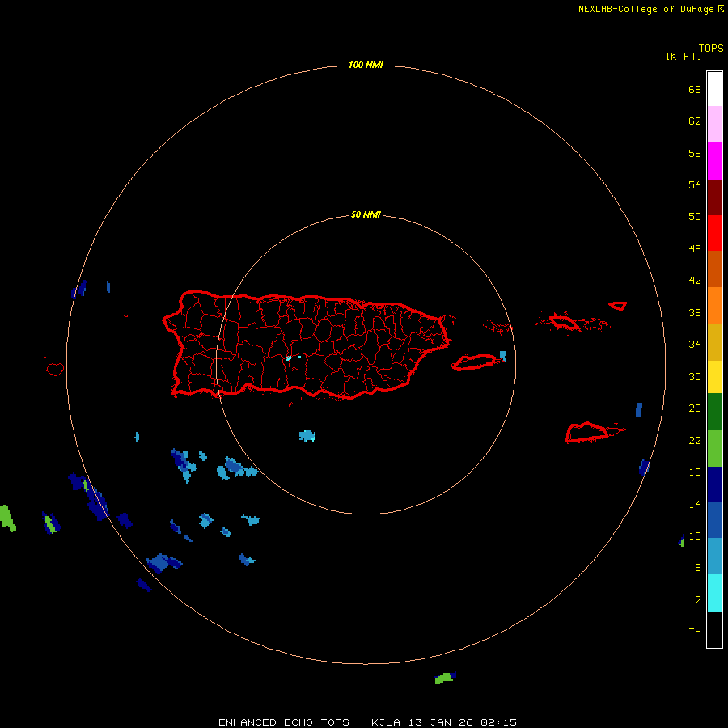Click the 100 NMI range ring label
Image resolution: width=728 pixels, height=728 pixels.
[x=366, y=65]
